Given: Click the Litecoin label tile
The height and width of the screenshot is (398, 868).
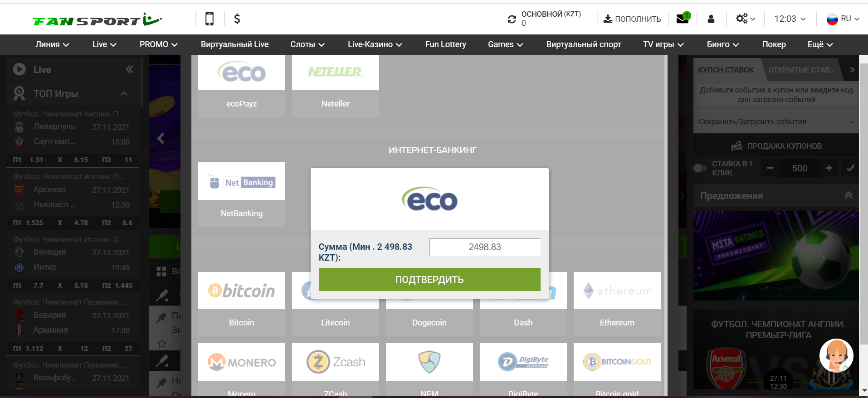Looking at the screenshot, I should 336,323.
